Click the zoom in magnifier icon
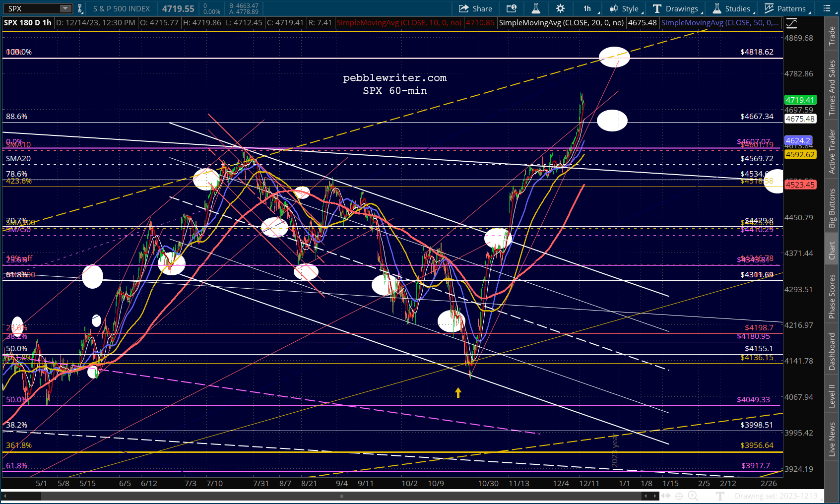840x504 pixels. (693, 496)
